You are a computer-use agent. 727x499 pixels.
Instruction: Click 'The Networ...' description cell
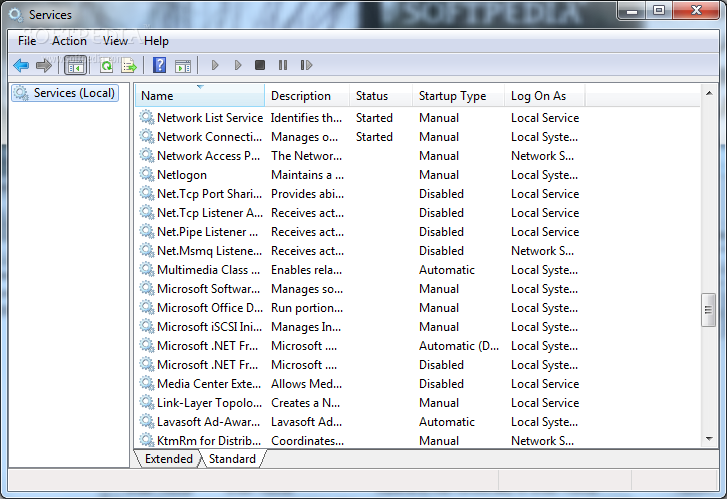click(306, 156)
